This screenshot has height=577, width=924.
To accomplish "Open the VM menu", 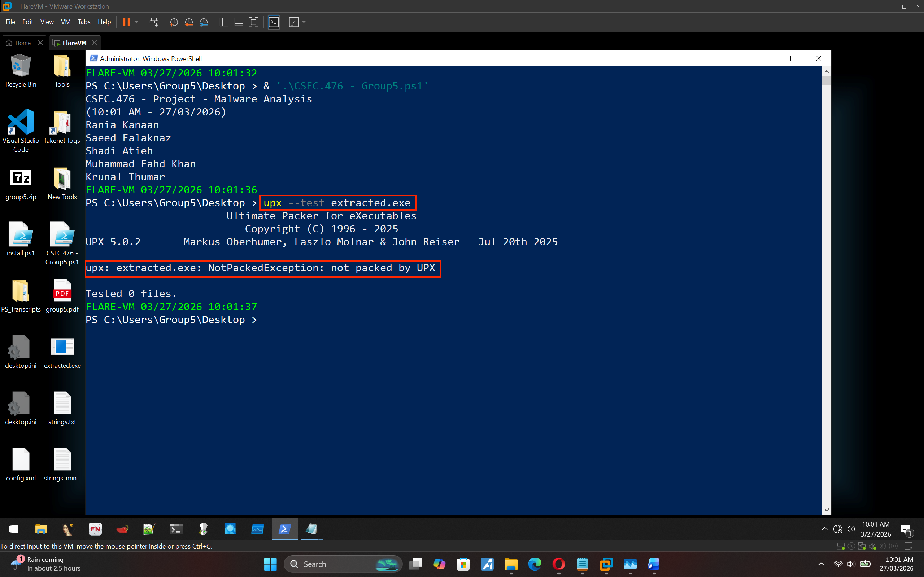I will coord(65,22).
